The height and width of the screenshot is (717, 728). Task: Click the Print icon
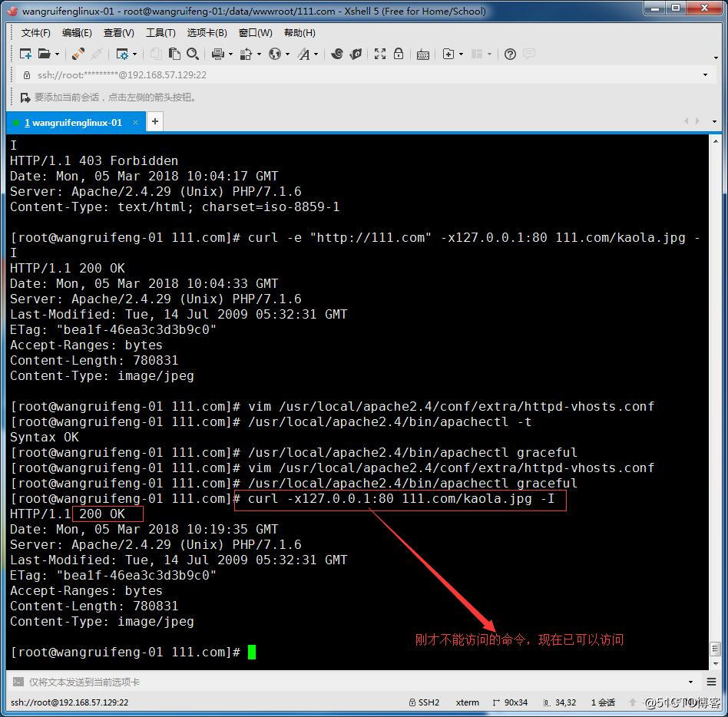click(218, 55)
